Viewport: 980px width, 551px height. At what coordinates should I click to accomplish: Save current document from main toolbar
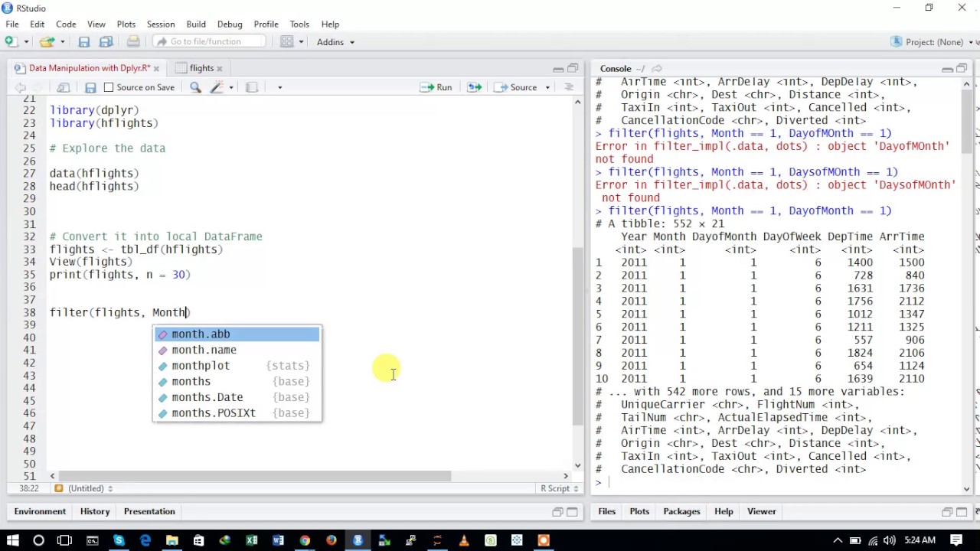click(84, 42)
